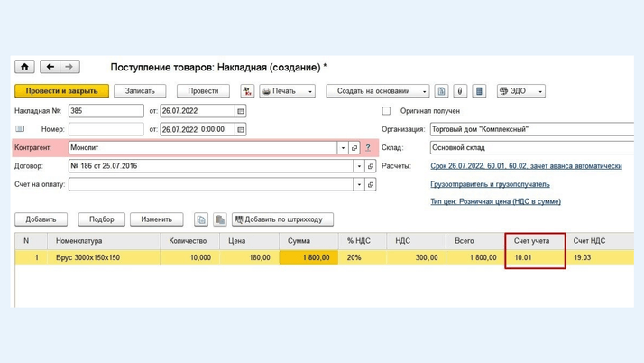The width and height of the screenshot is (644, 363).
Task: Copy rows with the copy icon
Action: coord(201,219)
